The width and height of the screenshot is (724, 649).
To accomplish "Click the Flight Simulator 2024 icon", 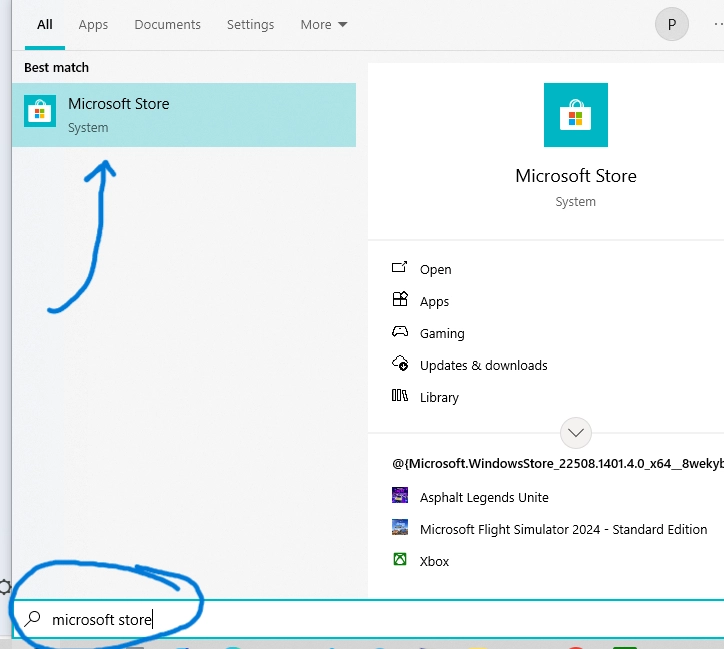I will pyautogui.click(x=400, y=527).
